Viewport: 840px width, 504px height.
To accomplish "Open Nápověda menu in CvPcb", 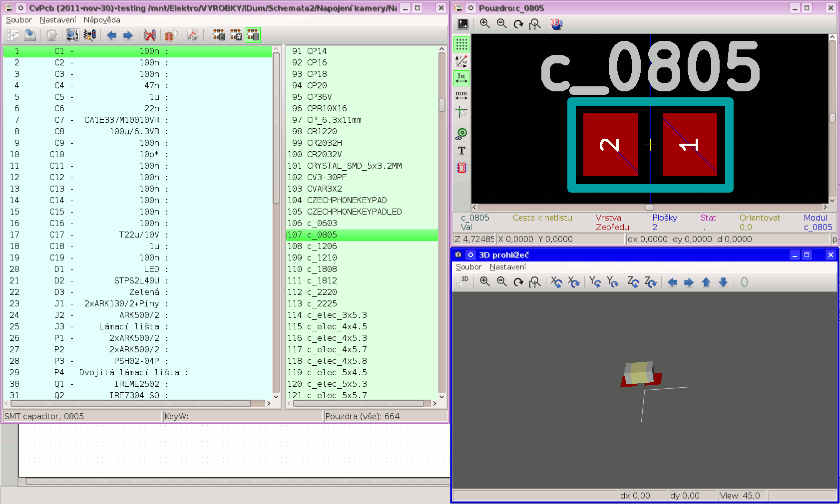I will (102, 20).
